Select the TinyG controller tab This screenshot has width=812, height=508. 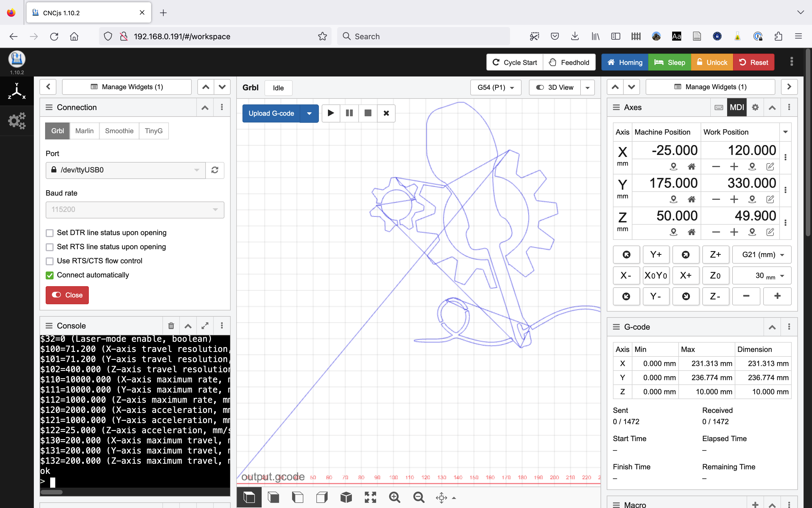click(x=154, y=131)
